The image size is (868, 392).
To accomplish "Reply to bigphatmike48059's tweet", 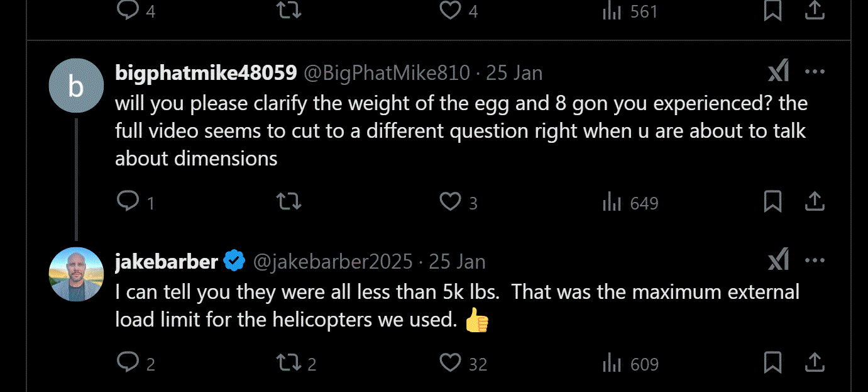I will click(x=128, y=201).
